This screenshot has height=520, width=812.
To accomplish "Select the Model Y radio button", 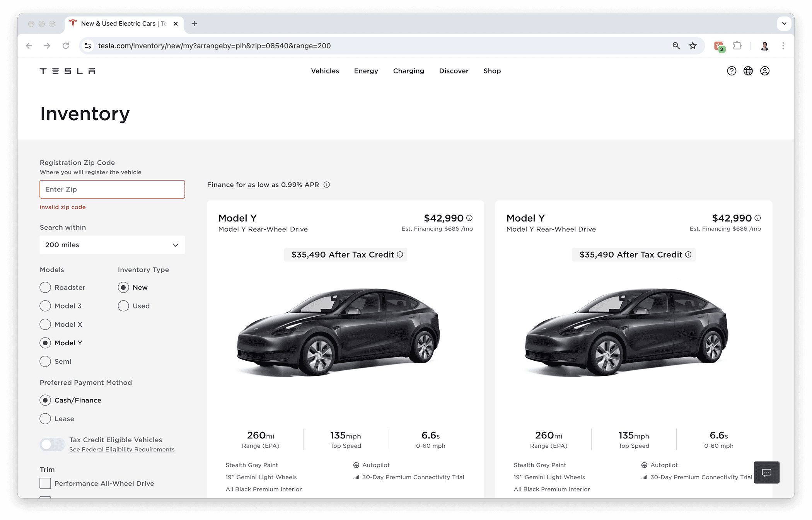I will pos(45,343).
